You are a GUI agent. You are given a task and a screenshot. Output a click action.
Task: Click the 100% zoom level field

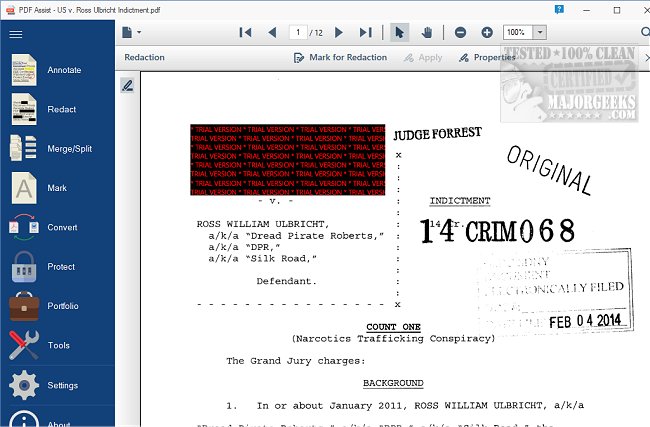point(518,32)
